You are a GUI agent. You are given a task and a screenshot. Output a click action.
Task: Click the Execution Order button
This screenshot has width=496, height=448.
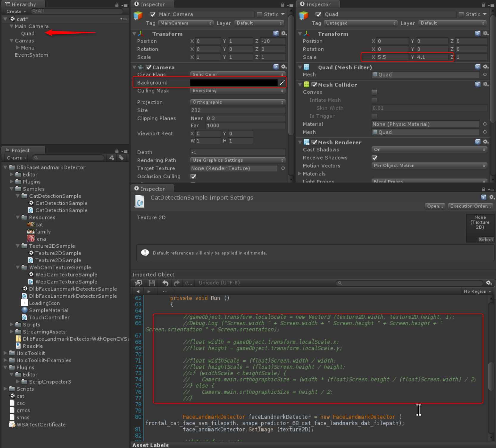click(x=470, y=206)
